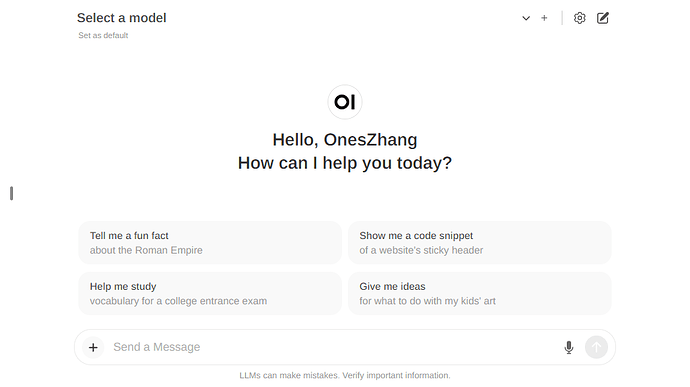
Task: Click the "Set as default" link
Action: [103, 35]
